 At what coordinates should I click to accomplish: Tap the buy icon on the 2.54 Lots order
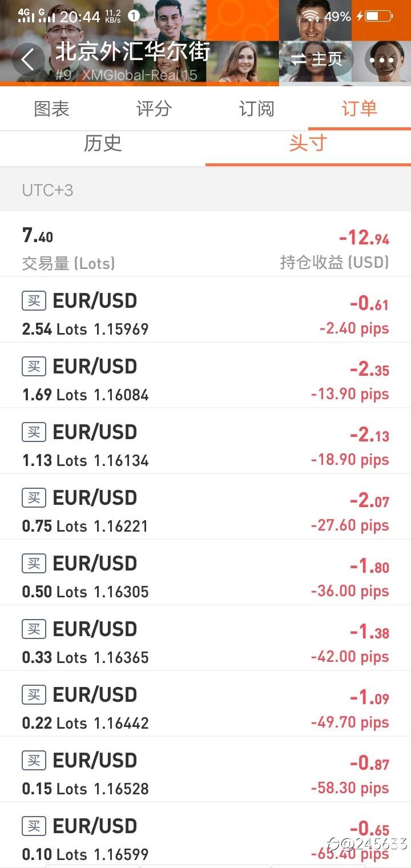pyautogui.click(x=34, y=300)
